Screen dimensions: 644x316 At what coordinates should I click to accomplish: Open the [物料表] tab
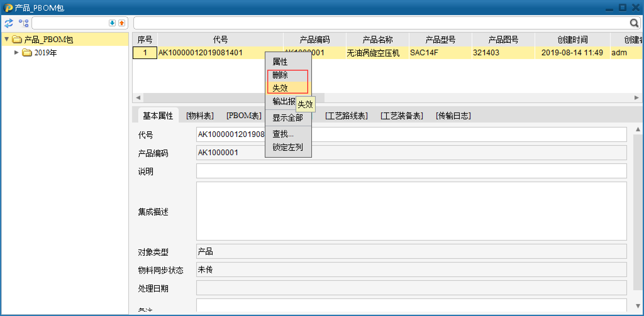click(x=200, y=116)
